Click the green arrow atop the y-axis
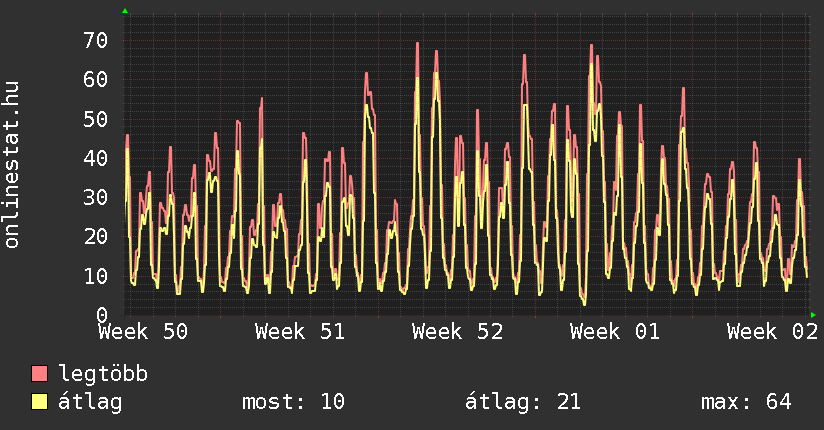Image resolution: width=824 pixels, height=430 pixels. point(125,11)
